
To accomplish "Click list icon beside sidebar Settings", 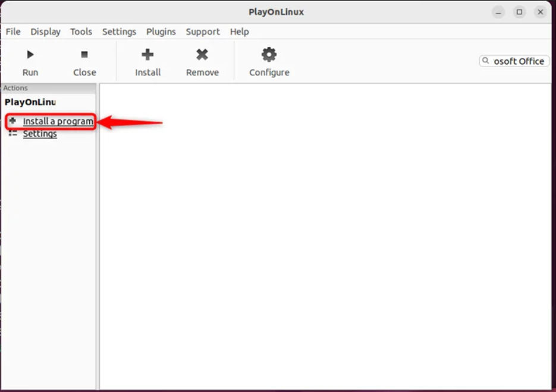I will 12,133.
